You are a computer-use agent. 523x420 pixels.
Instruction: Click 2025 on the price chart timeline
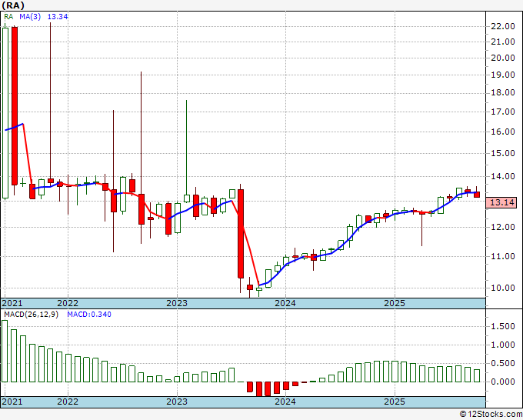pyautogui.click(x=395, y=303)
